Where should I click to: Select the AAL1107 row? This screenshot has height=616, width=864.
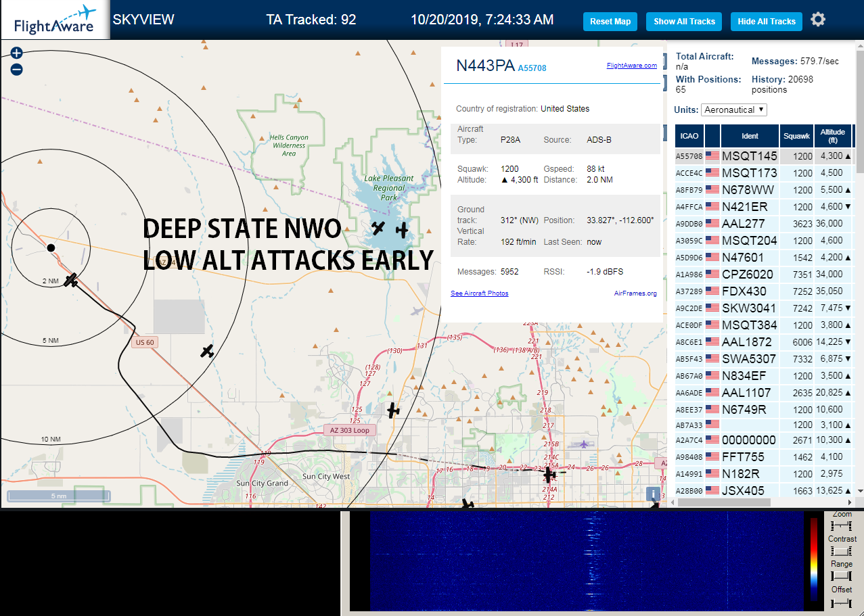click(764, 392)
